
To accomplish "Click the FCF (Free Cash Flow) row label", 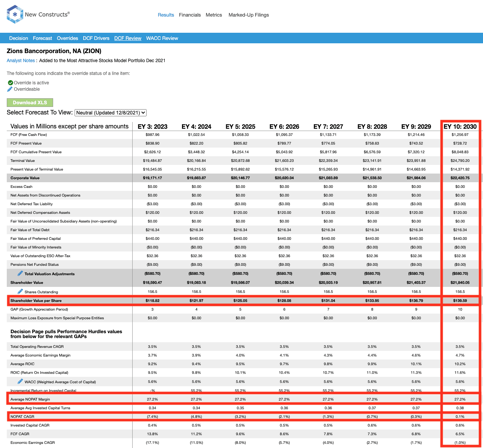I will click(x=29, y=135).
